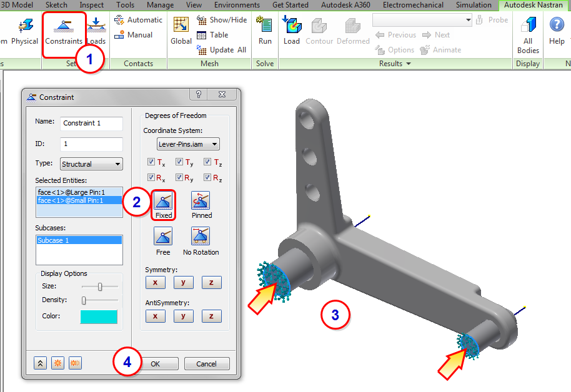Switch to the Simulation tab
The height and width of the screenshot is (392, 571).
coord(474,5)
